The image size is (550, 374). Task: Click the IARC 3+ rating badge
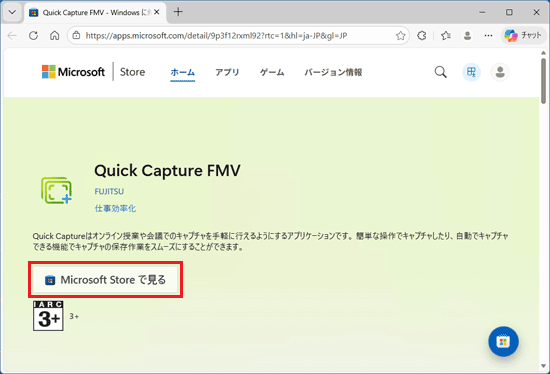coord(48,316)
